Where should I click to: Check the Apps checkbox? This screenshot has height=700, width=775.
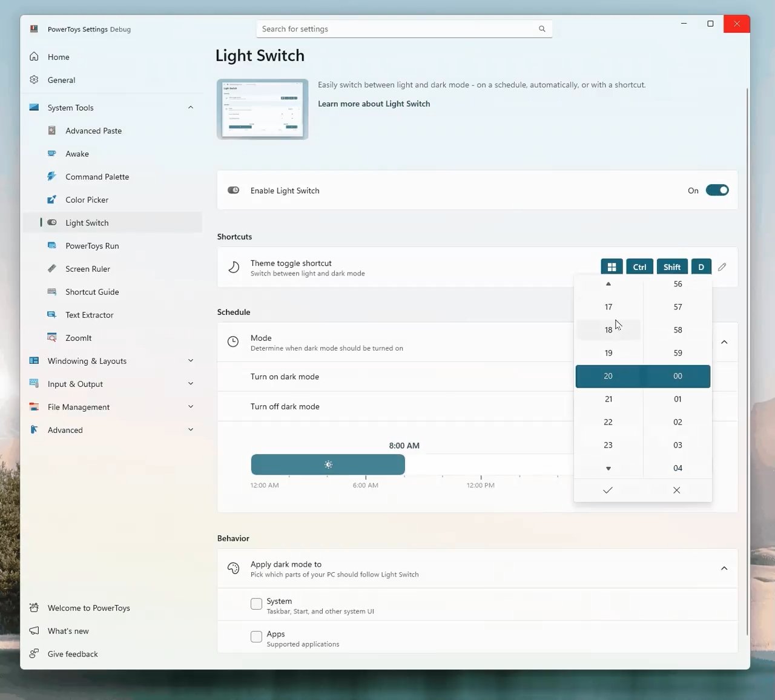[256, 636]
